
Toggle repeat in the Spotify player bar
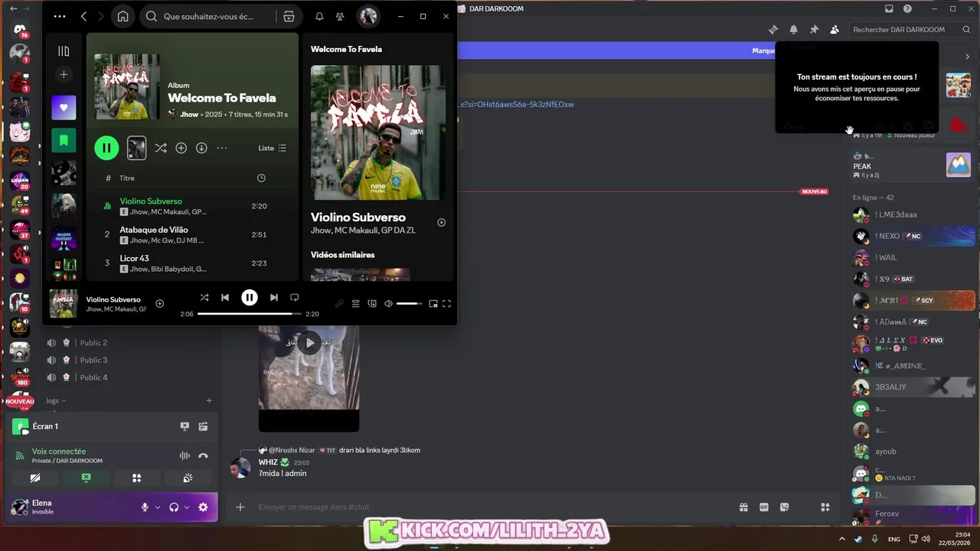(294, 297)
